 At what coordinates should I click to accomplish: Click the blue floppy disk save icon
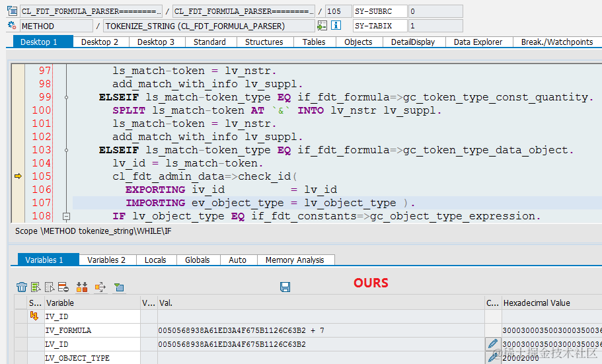coord(285,287)
